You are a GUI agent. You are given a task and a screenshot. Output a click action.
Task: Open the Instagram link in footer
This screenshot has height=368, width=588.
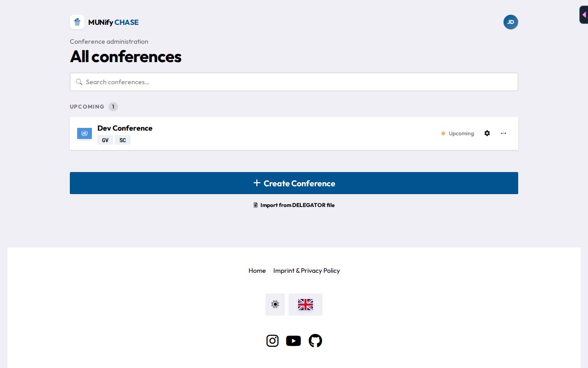[x=272, y=341]
